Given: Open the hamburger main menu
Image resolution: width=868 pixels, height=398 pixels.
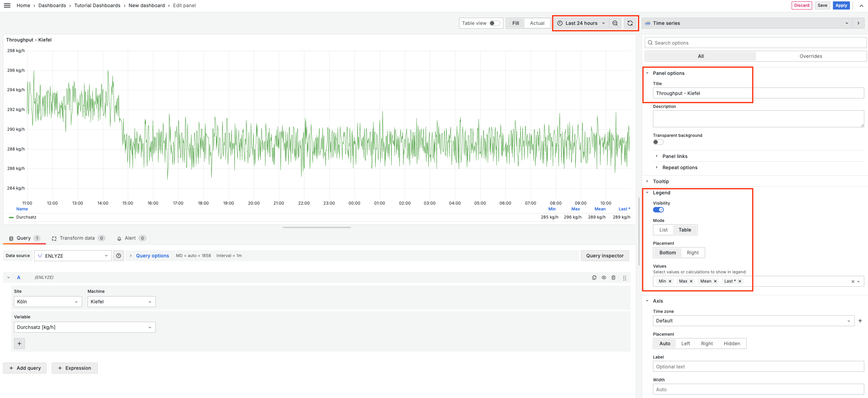Looking at the screenshot, I should (x=7, y=5).
